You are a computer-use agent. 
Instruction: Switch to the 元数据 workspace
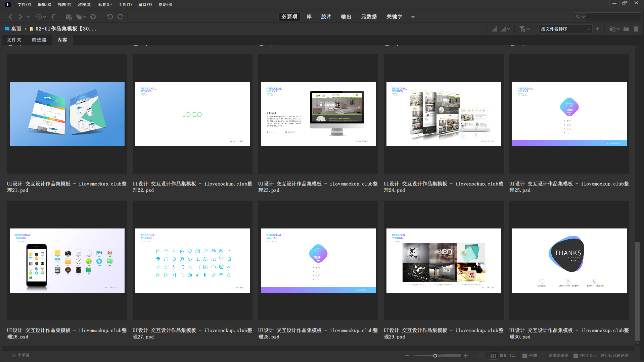coord(369,17)
